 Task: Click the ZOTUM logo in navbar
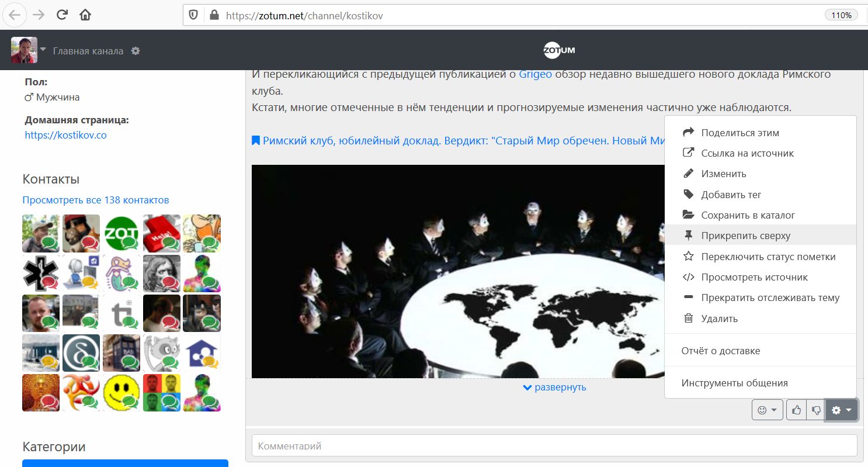559,50
